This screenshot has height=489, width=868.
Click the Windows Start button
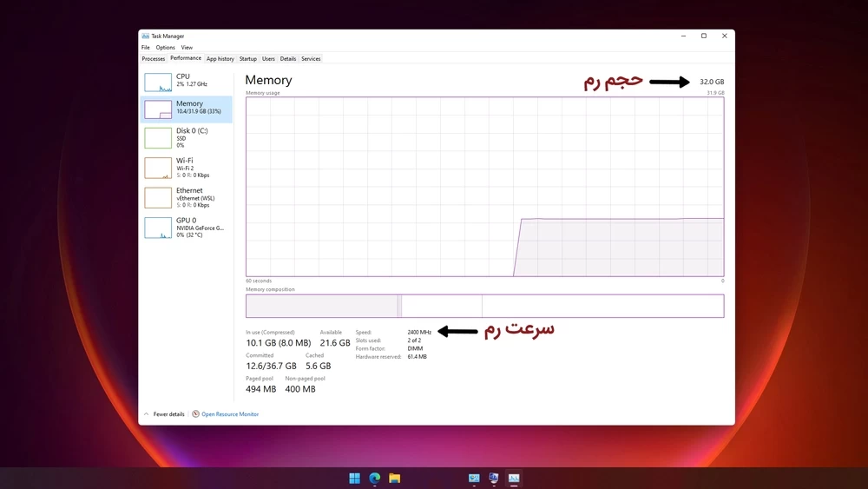354,478
